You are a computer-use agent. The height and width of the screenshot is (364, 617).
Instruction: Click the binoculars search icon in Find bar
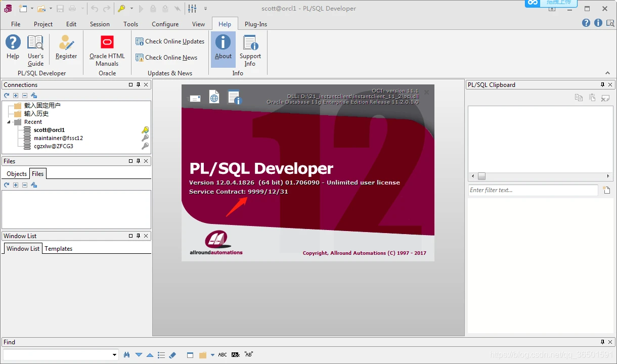[127, 355]
